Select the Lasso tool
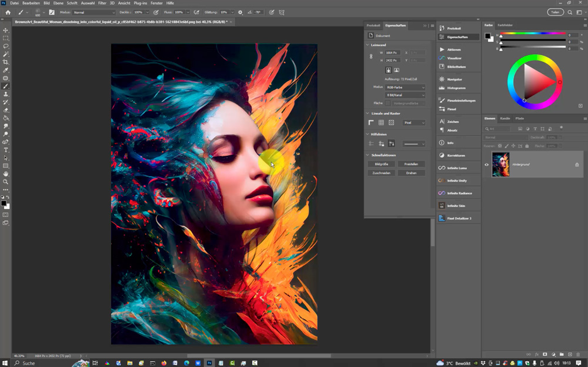This screenshot has width=588, height=367. click(x=6, y=46)
